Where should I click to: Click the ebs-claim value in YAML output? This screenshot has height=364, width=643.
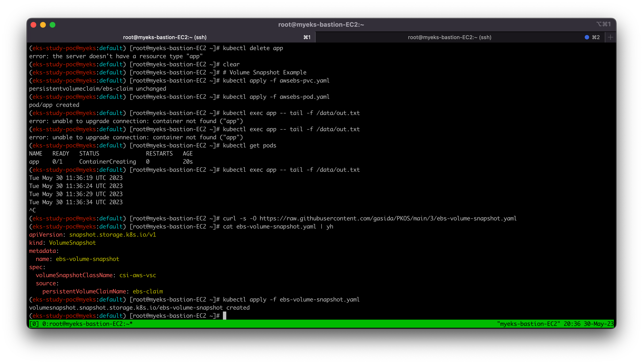148,291
